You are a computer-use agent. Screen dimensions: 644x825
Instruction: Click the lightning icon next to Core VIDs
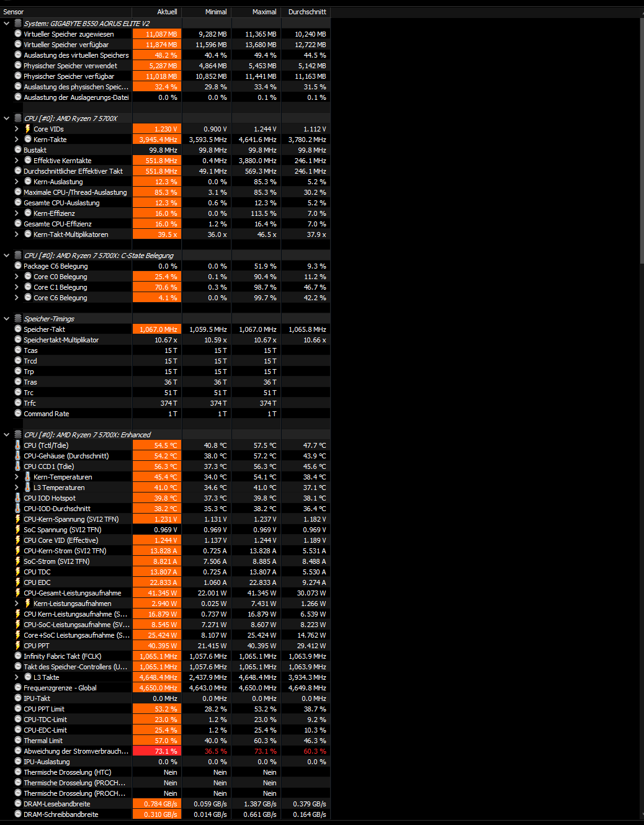(28, 128)
